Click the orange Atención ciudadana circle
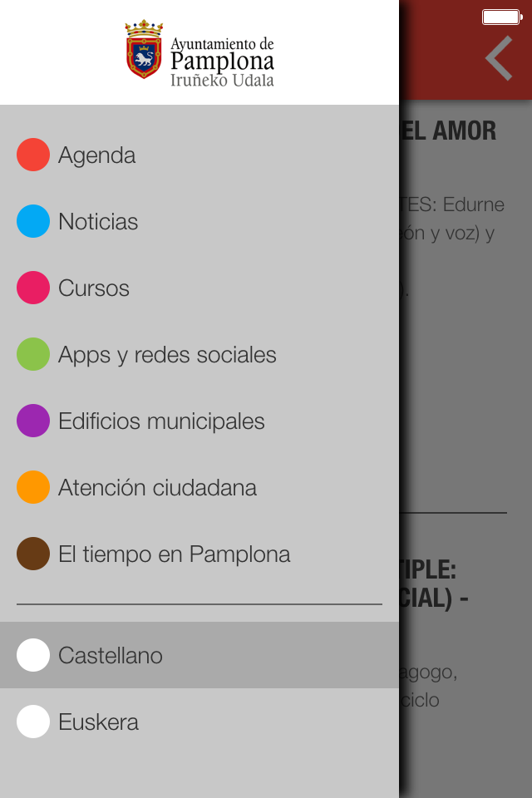 (x=33, y=487)
